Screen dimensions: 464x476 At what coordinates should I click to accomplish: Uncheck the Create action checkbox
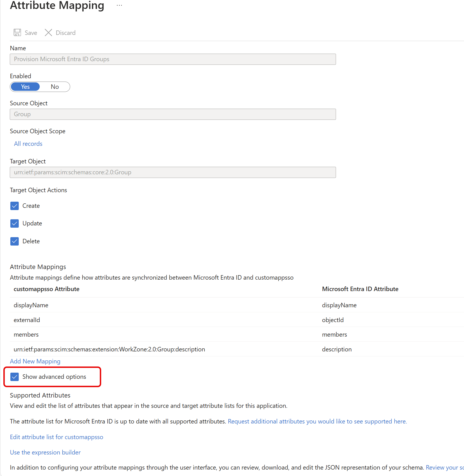(x=15, y=206)
